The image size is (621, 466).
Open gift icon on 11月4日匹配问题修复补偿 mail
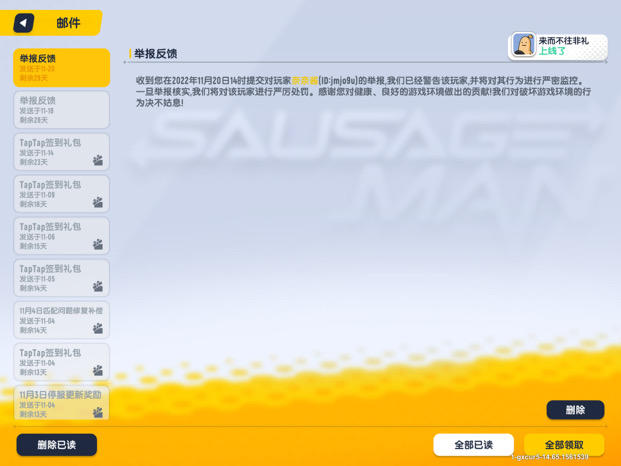click(97, 328)
